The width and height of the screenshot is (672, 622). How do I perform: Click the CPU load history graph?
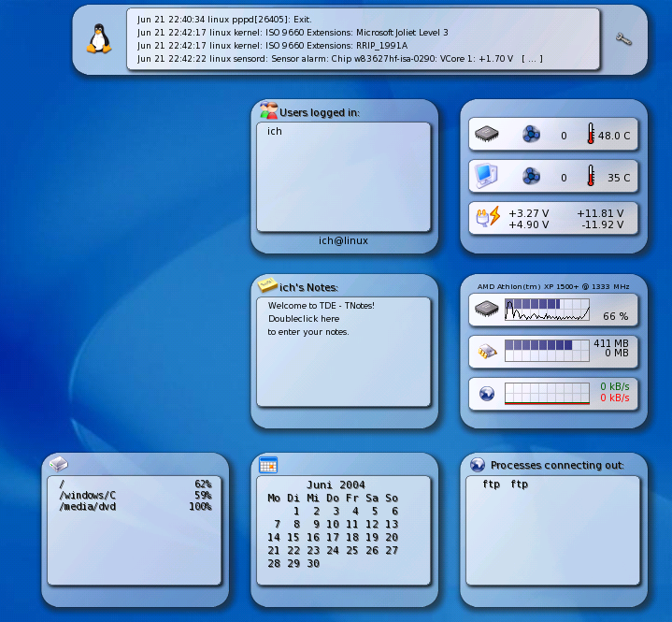click(x=547, y=310)
